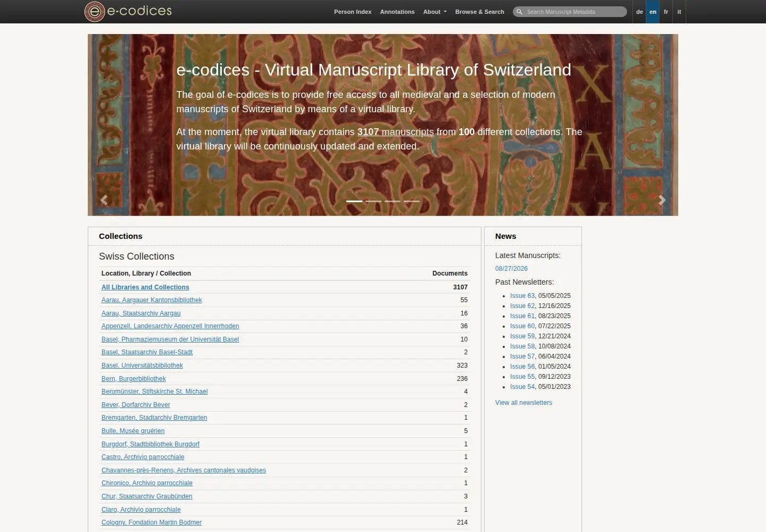Open Chironico, Archivio parrocchiale collection

click(147, 483)
